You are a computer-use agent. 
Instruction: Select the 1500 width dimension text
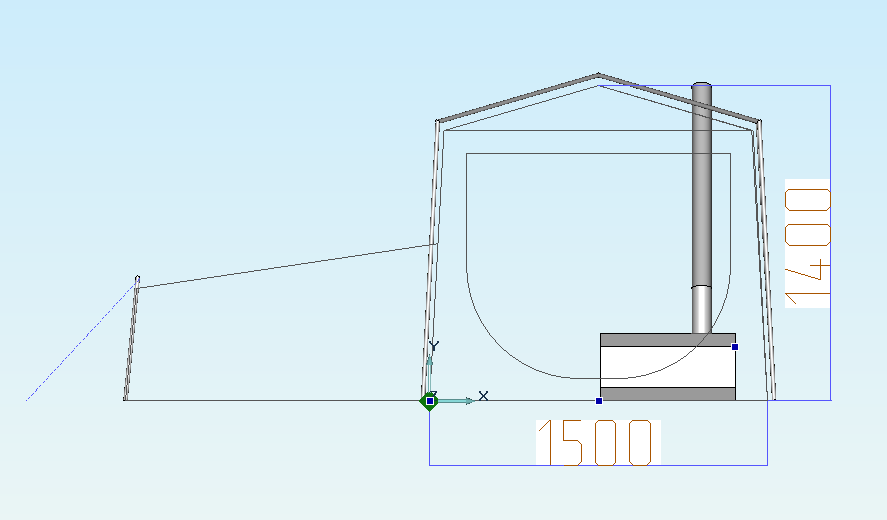598,442
